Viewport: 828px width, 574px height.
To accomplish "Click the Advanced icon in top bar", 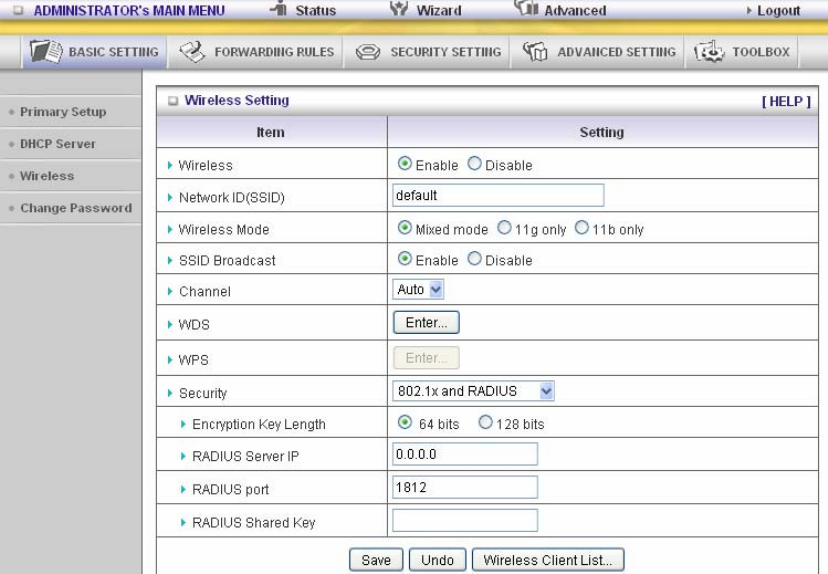I will (x=526, y=7).
